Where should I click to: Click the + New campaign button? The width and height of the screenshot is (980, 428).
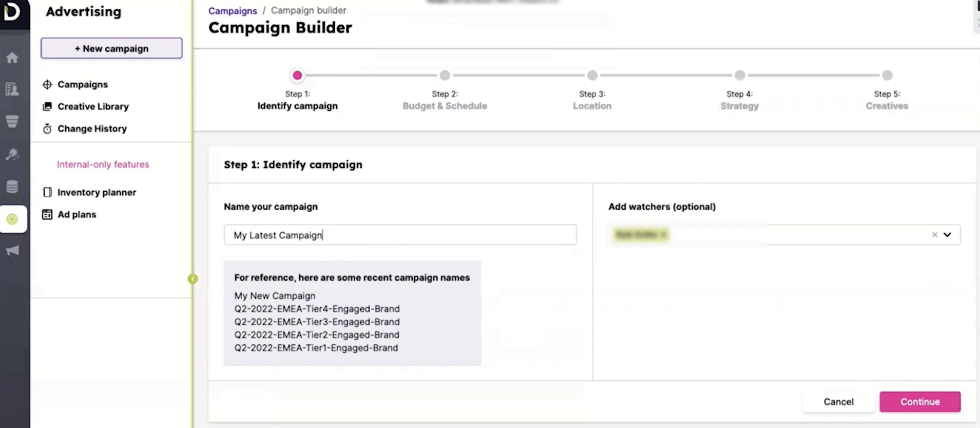(x=111, y=48)
